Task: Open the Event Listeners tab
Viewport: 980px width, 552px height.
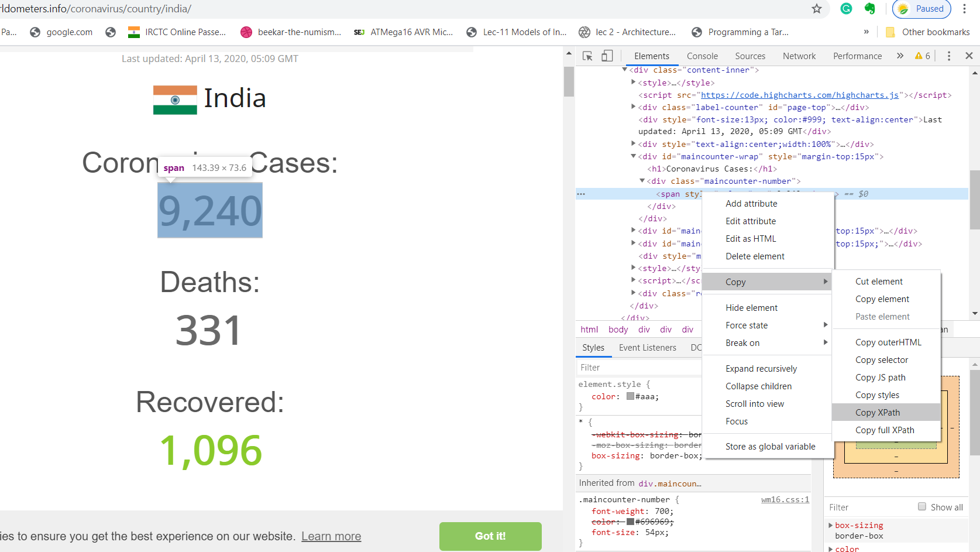Action: point(647,348)
